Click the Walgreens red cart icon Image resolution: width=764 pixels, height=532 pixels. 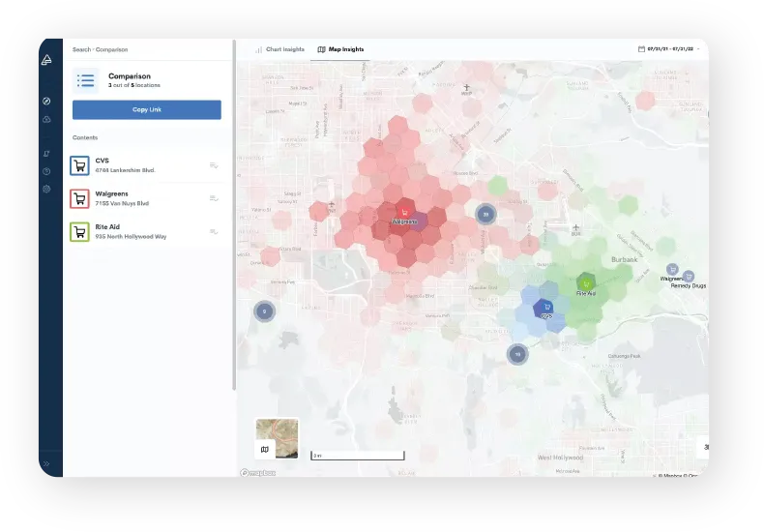click(x=79, y=198)
